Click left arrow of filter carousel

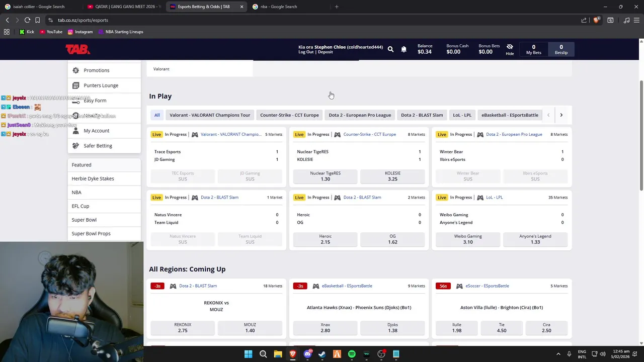coord(548,115)
